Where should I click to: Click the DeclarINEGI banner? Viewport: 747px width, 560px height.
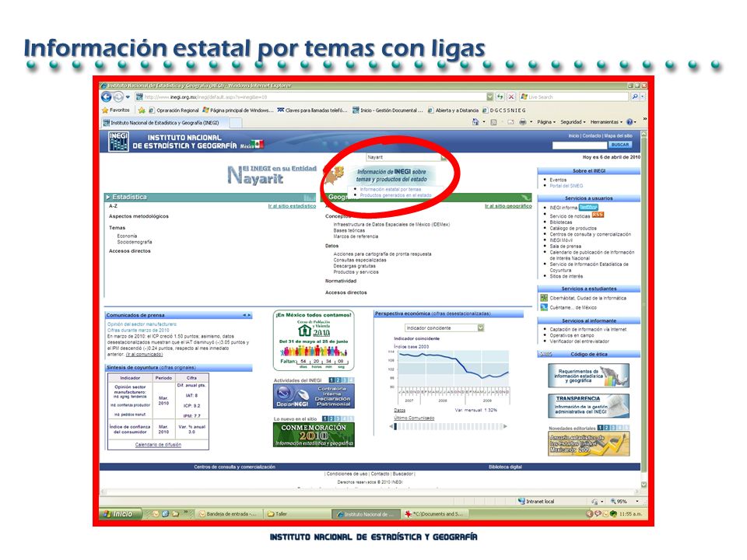(314, 396)
